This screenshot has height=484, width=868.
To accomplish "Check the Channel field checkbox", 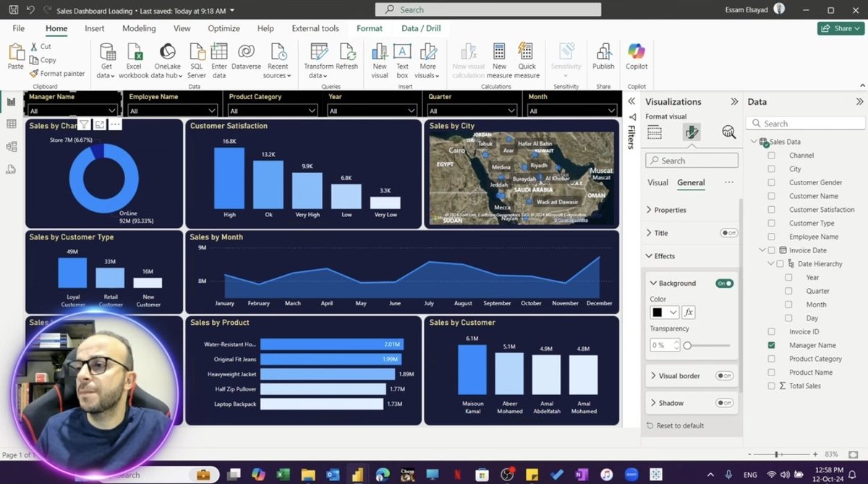I will click(x=771, y=156).
